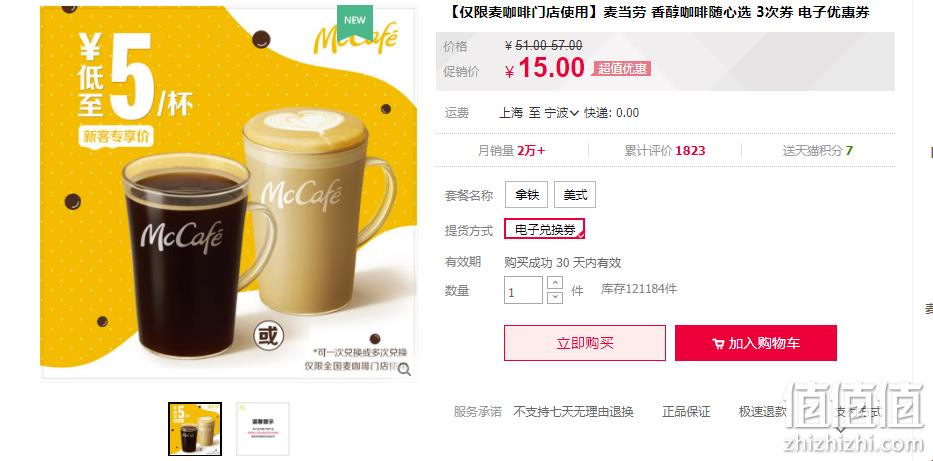This screenshot has height=461, width=933.
Task: Click the 立即购买 button
Action: tap(585, 343)
